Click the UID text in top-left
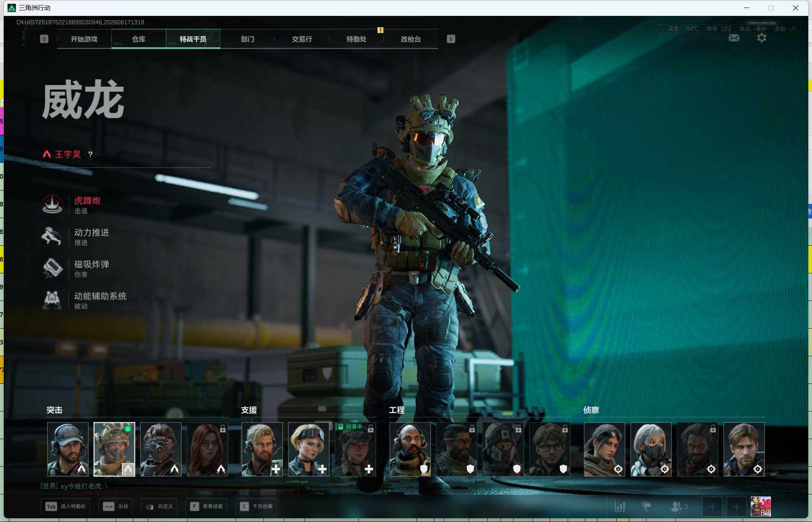 (x=80, y=22)
